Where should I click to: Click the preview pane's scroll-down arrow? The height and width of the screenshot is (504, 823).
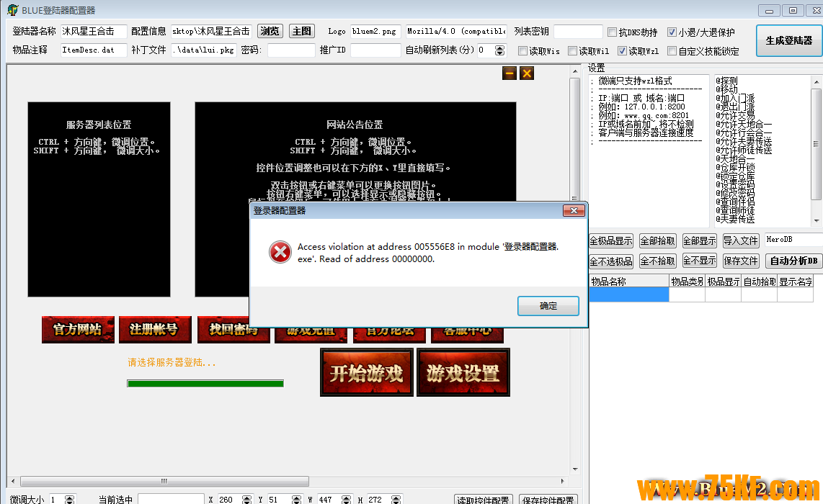pyautogui.click(x=575, y=469)
